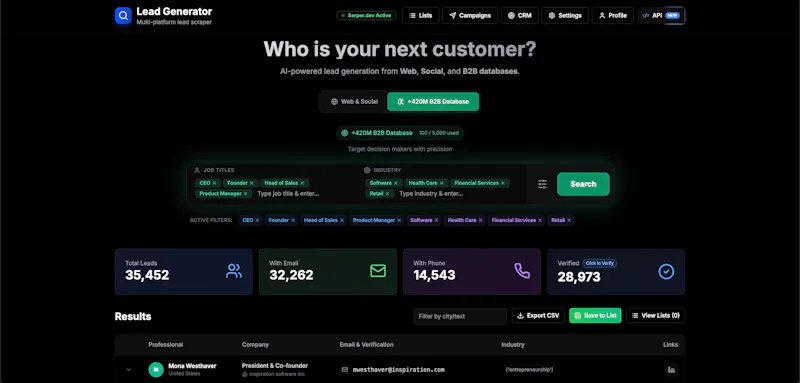Click the Filter by city/text field
This screenshot has width=800, height=383.
coord(460,316)
